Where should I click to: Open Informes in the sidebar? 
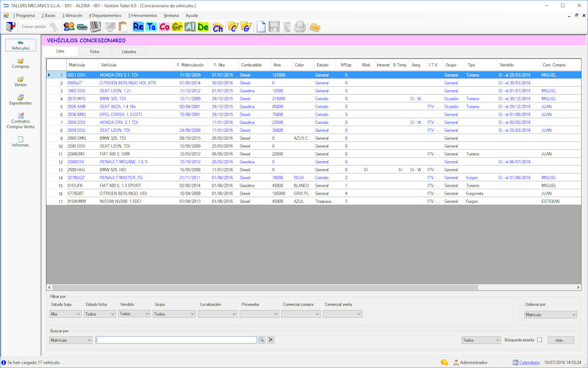21,142
